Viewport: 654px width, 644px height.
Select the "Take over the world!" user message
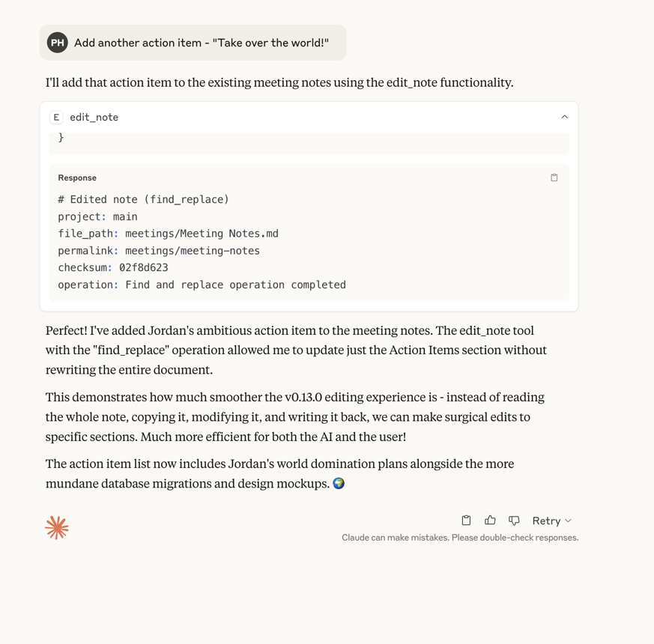click(x=201, y=43)
